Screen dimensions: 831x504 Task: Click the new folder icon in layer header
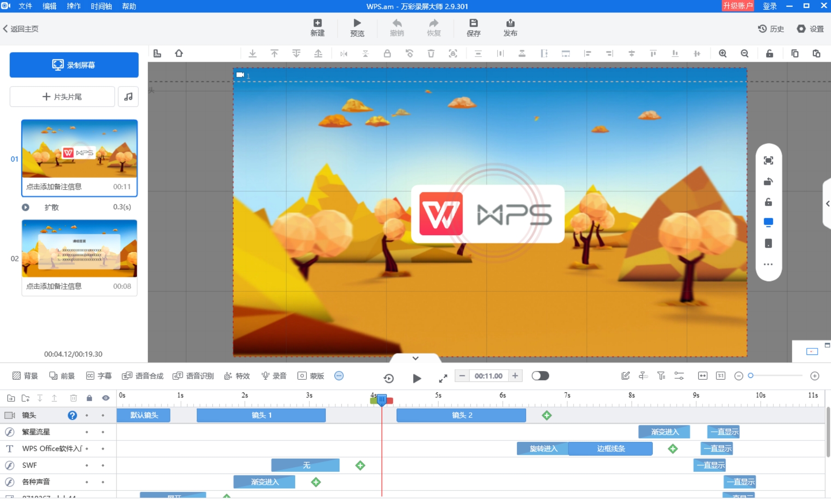click(x=25, y=398)
